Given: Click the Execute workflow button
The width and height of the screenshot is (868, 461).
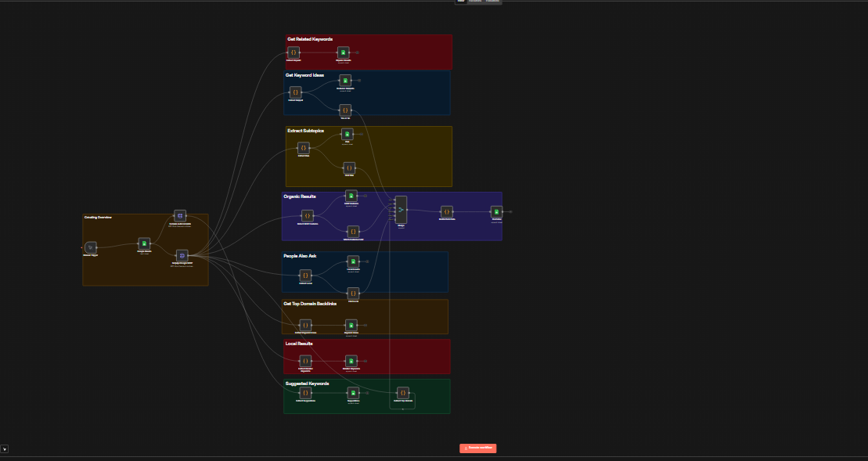Looking at the screenshot, I should [x=477, y=448].
